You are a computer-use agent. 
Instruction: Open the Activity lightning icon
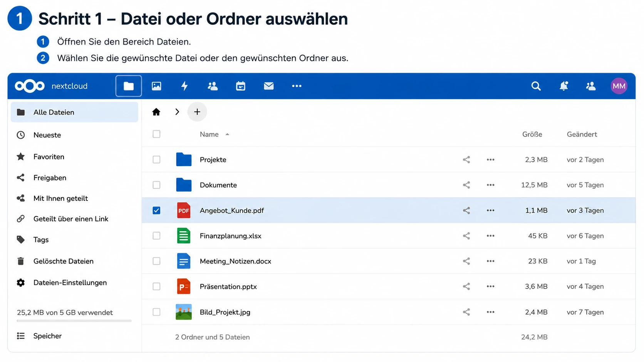(x=184, y=86)
